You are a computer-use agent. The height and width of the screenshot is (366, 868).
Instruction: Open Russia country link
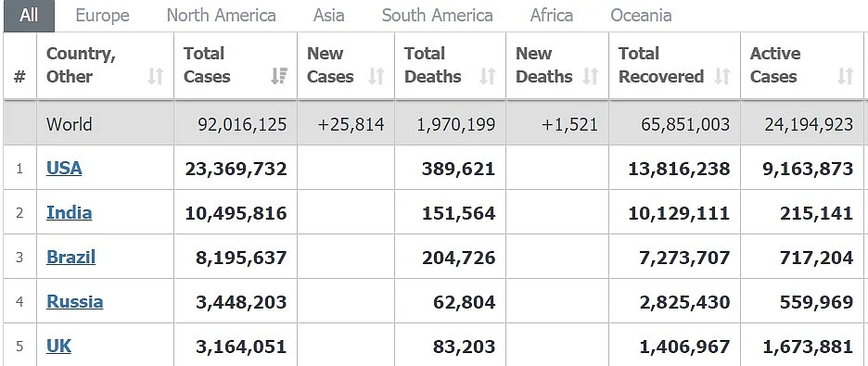(75, 302)
